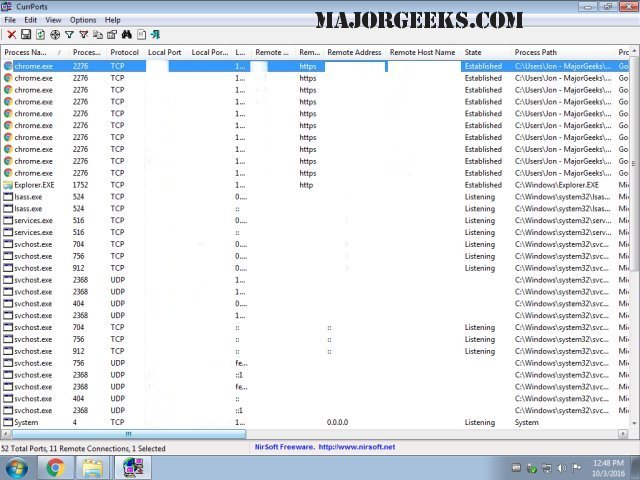Sort by the Remote Address column header
This screenshot has height=480, width=640.
(354, 52)
